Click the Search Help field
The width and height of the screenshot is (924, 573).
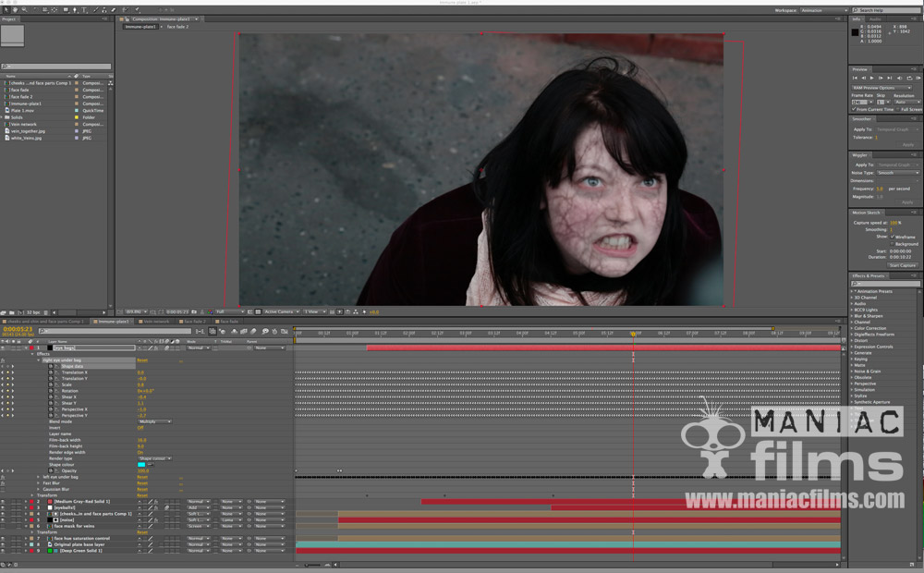click(887, 10)
